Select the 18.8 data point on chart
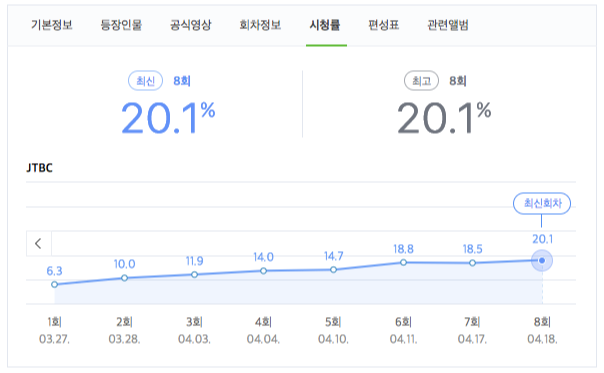The width and height of the screenshot is (604, 373). (x=403, y=262)
